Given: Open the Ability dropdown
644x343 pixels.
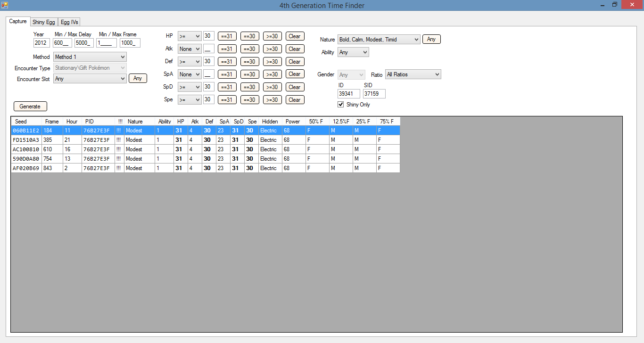Looking at the screenshot, I should pos(353,52).
